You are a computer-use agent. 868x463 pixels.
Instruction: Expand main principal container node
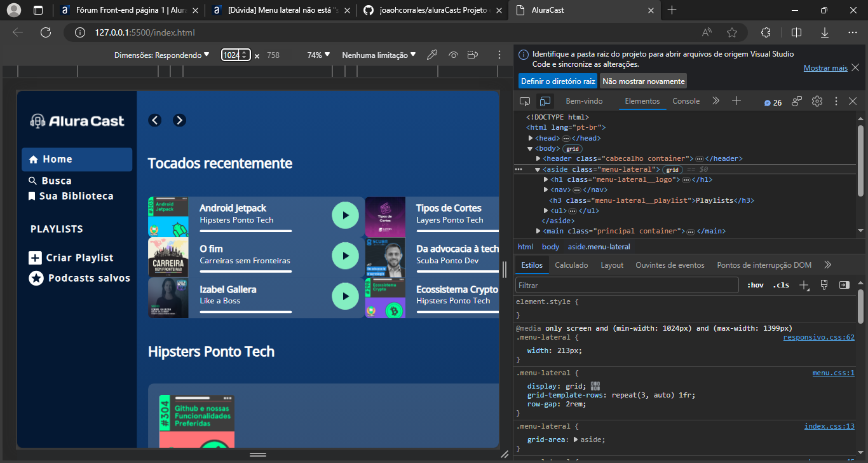(x=538, y=231)
